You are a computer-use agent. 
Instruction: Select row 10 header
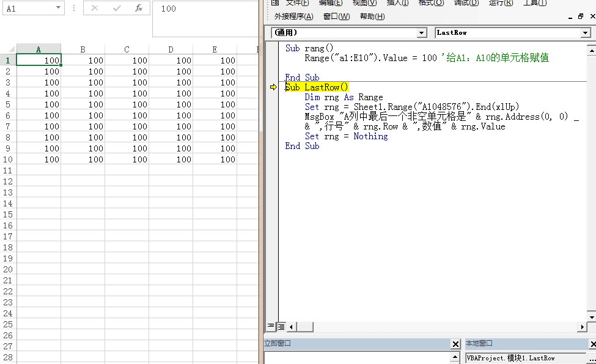(8, 159)
